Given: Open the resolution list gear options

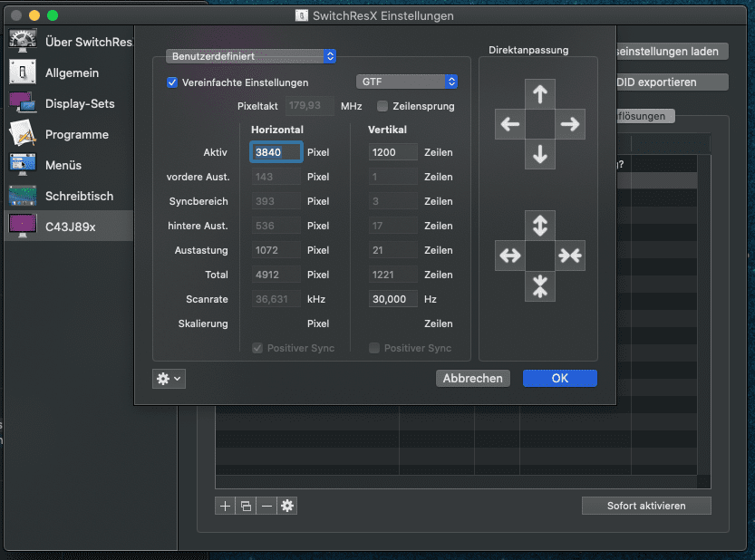Looking at the screenshot, I should pos(287,506).
